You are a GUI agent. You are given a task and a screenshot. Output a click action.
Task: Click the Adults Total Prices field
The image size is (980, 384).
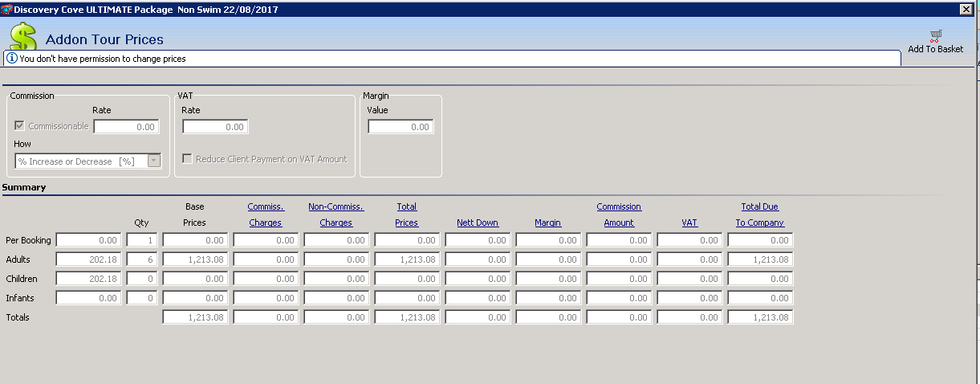(x=407, y=259)
